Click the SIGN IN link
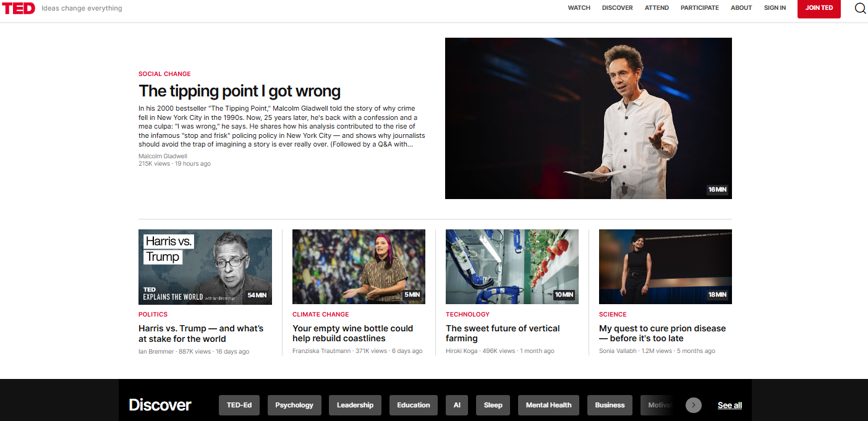 point(775,8)
